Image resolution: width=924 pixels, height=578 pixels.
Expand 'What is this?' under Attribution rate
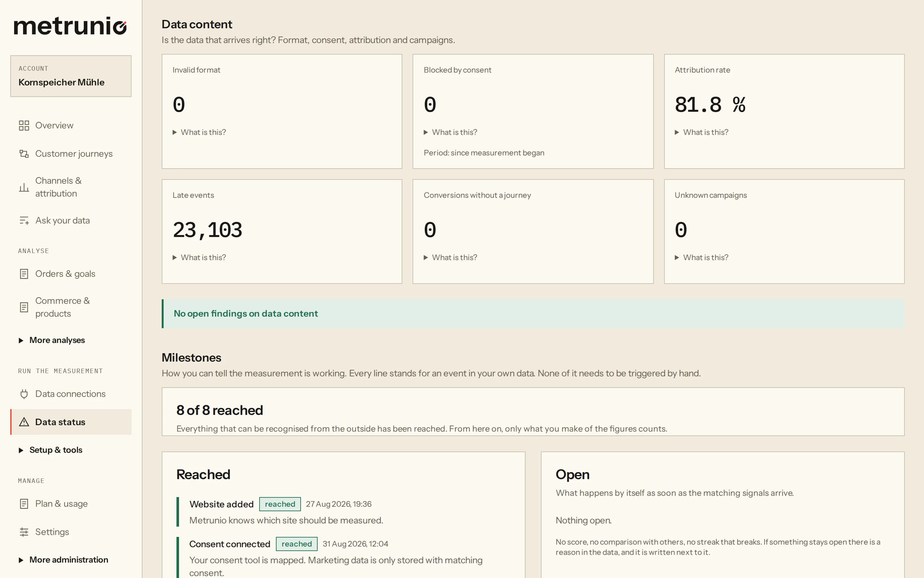coord(702,132)
